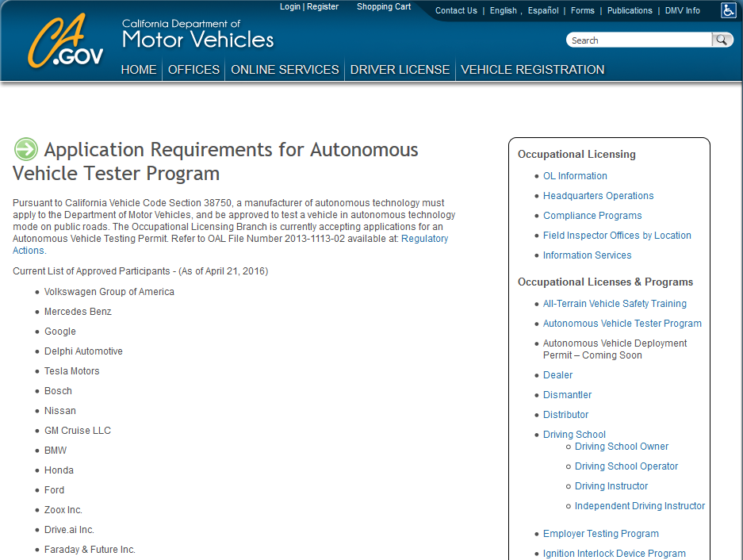
Task: Switch language to Español
Action: click(x=543, y=10)
